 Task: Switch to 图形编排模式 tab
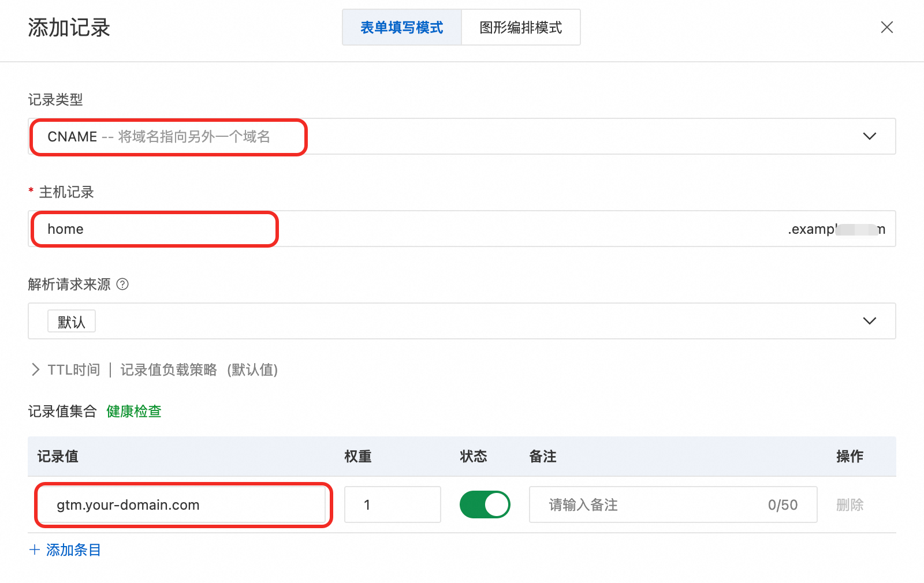pos(520,28)
